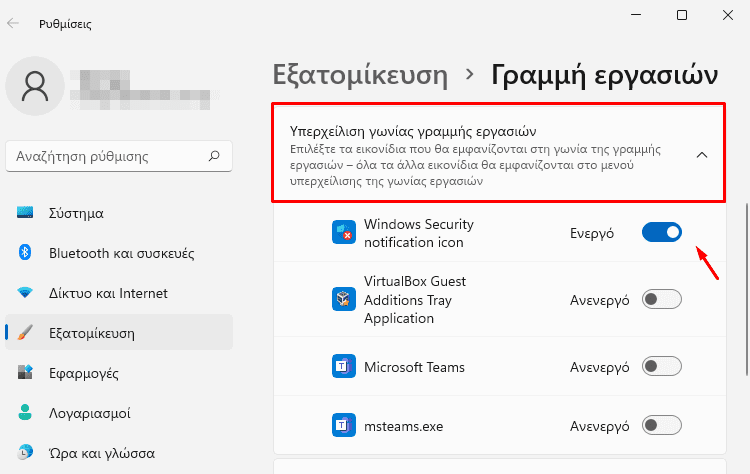Screen dimensions: 750x474
Task: Click the Microsoft Teams app icon
Action: pos(344,367)
